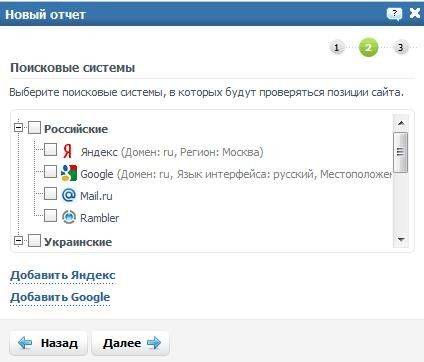Click the scrollbar down arrow

coord(401,239)
